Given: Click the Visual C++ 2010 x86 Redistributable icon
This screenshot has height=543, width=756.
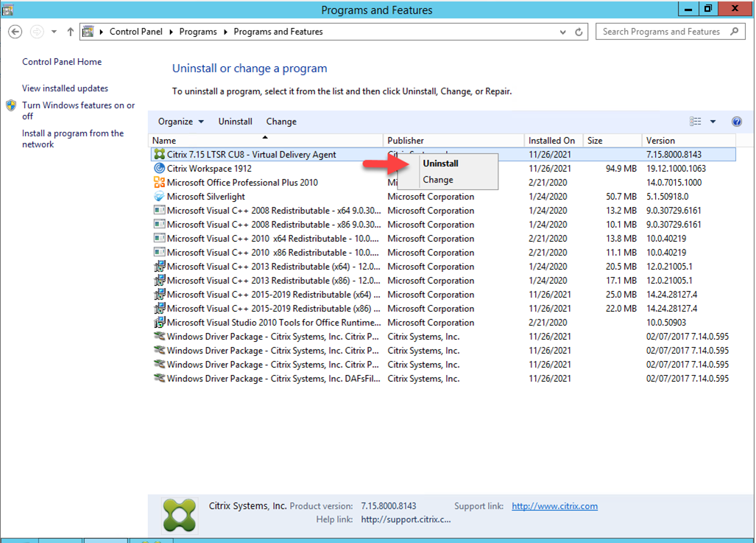Looking at the screenshot, I should point(159,253).
